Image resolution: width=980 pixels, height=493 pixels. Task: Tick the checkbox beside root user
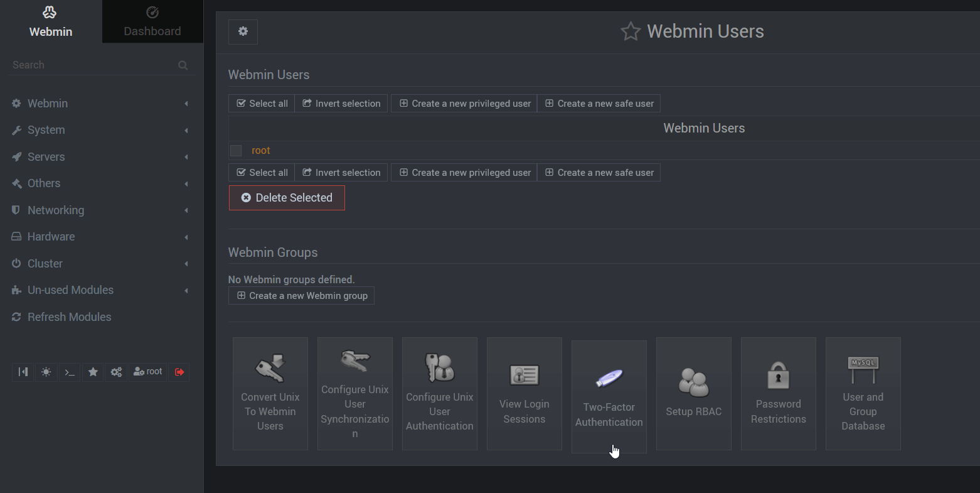tap(236, 151)
